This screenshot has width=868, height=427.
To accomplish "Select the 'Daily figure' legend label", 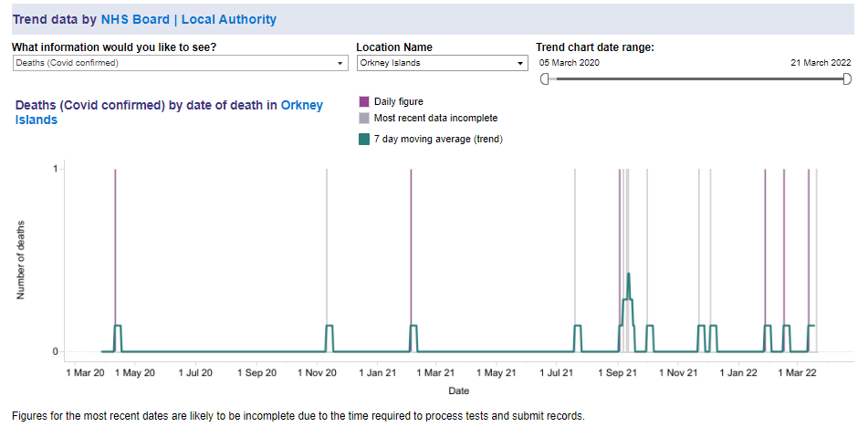I will [399, 101].
